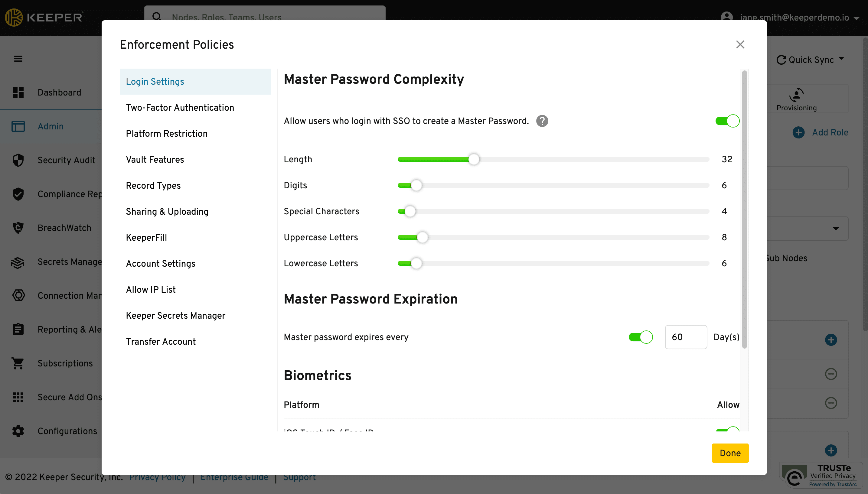Expand the Quick Sync dropdown arrow
Screen dimensions: 868x494
[x=841, y=58]
